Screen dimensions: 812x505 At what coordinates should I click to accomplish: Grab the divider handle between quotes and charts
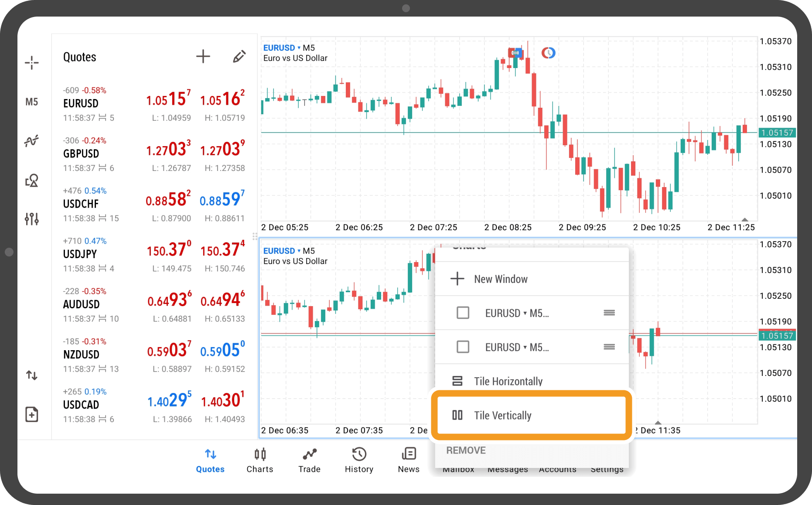[255, 236]
